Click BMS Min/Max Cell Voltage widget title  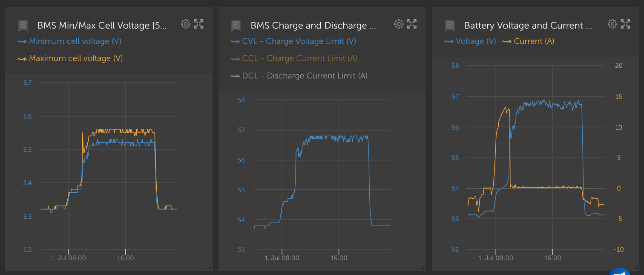pyautogui.click(x=102, y=26)
